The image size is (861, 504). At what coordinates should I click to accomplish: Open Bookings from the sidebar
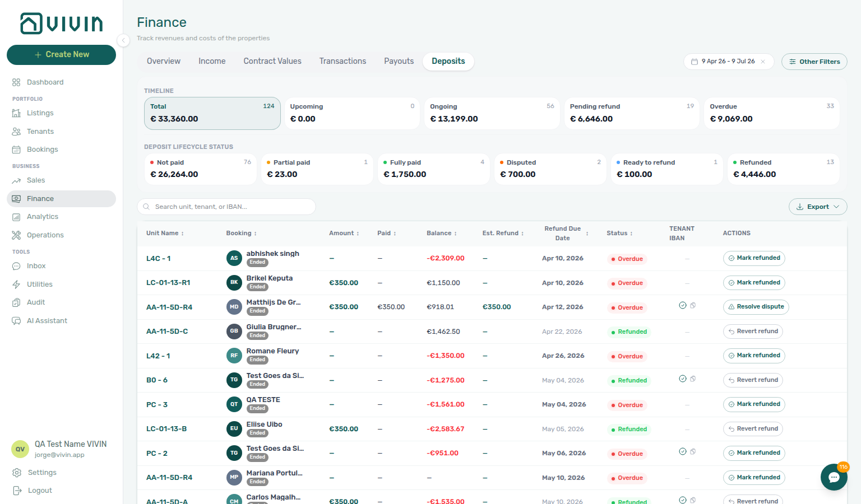pos(61,150)
